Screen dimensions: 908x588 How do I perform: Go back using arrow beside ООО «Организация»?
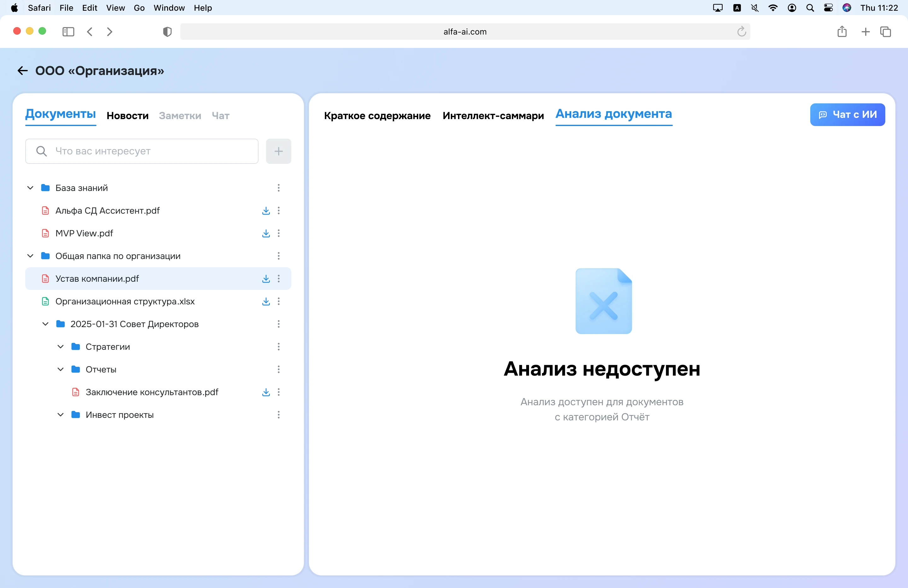22,71
